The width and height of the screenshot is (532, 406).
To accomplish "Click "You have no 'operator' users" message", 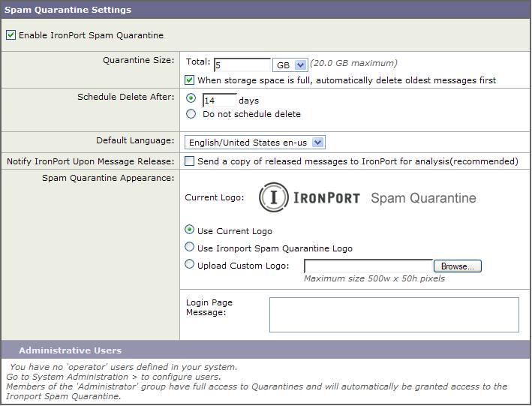I will click(x=124, y=367).
